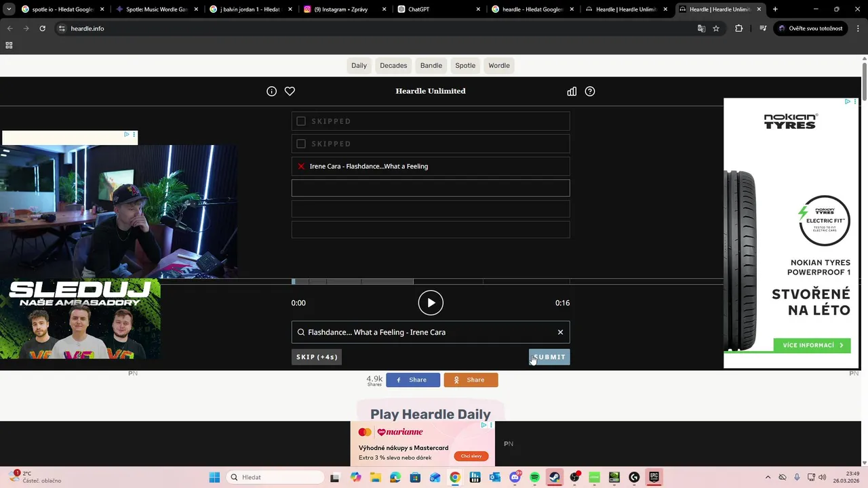This screenshot has height=488, width=868.
Task: Clear the search field with the X icon
Action: 560,332
